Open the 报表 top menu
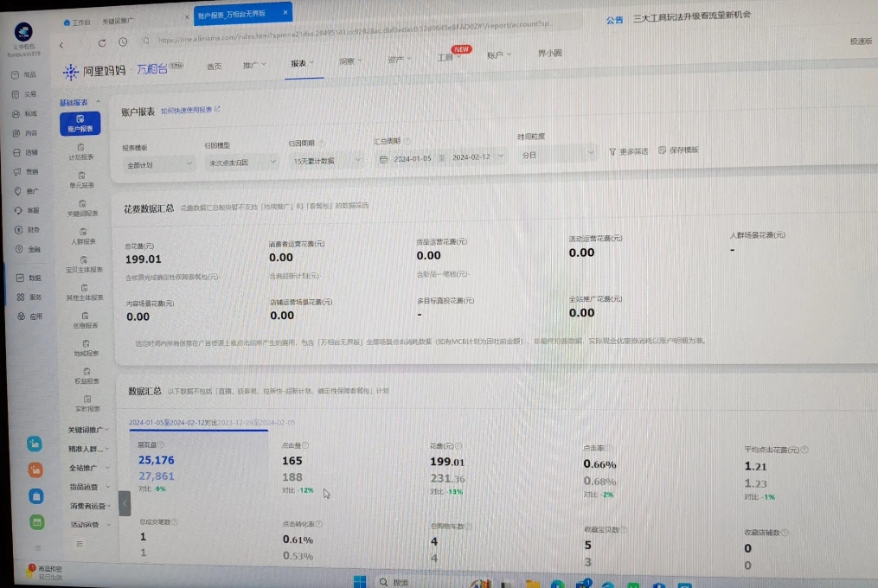This screenshot has height=588, width=878. pyautogui.click(x=303, y=63)
